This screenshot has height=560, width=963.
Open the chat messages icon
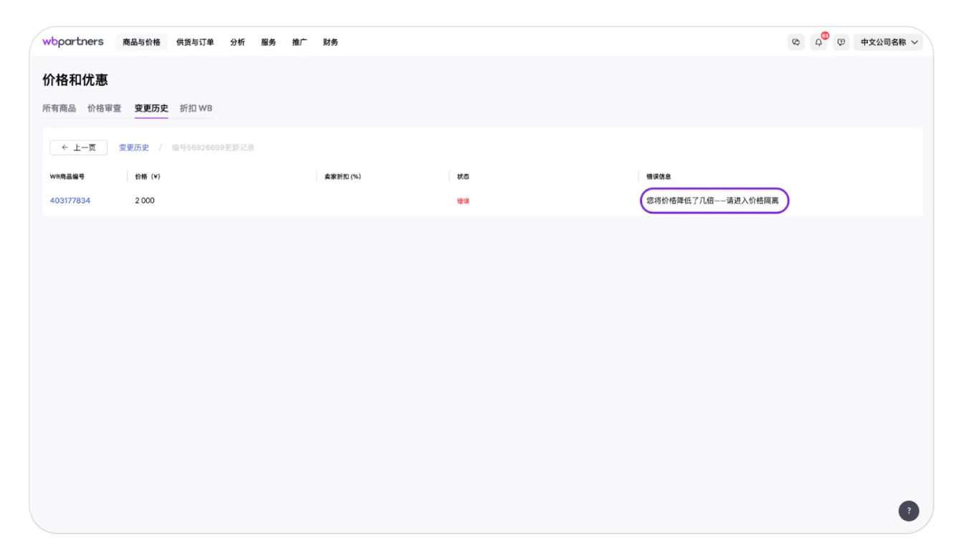tap(796, 42)
